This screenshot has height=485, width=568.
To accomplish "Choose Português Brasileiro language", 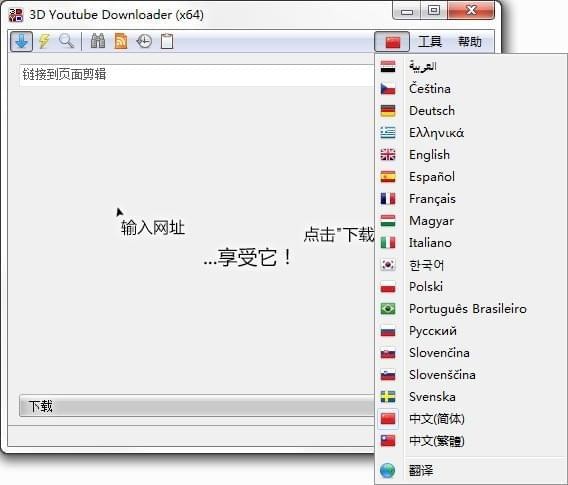I will [471, 309].
